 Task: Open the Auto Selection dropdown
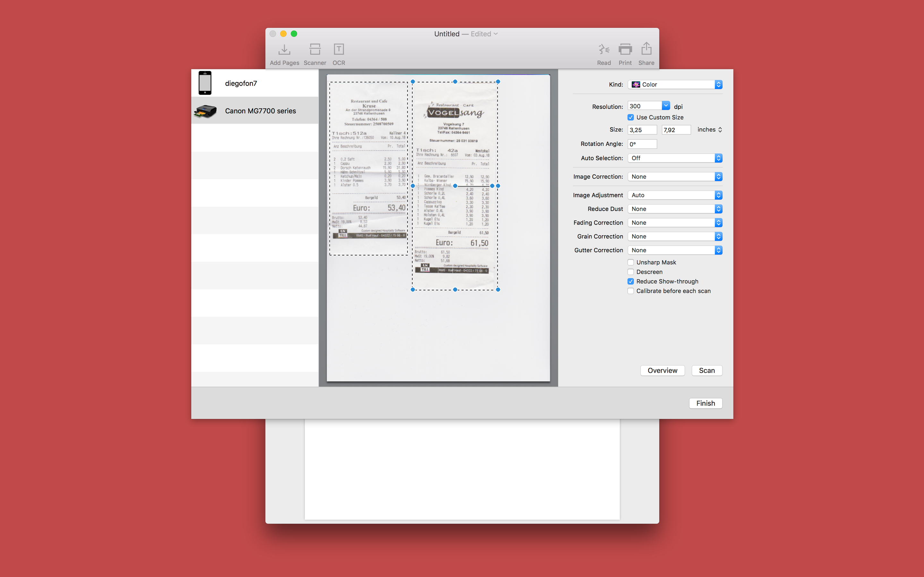click(x=675, y=158)
